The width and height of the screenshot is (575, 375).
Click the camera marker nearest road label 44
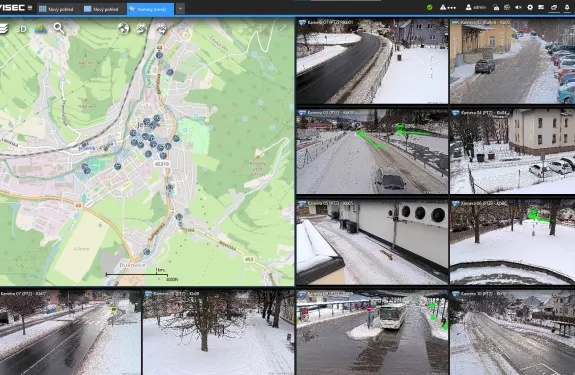click(x=159, y=55)
